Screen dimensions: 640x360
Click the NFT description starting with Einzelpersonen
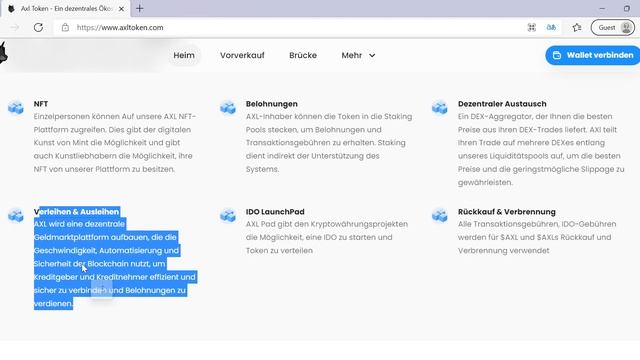coord(115,142)
